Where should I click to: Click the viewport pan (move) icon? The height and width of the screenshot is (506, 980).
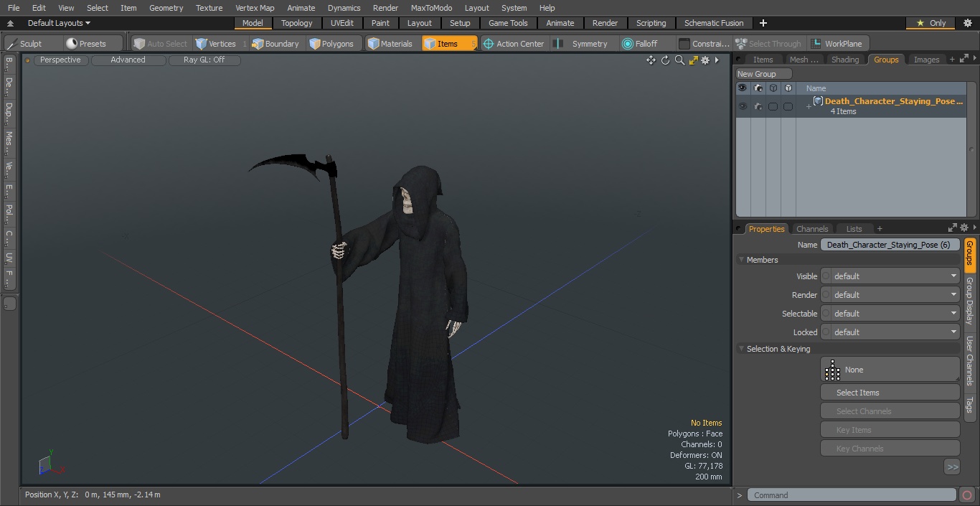651,60
